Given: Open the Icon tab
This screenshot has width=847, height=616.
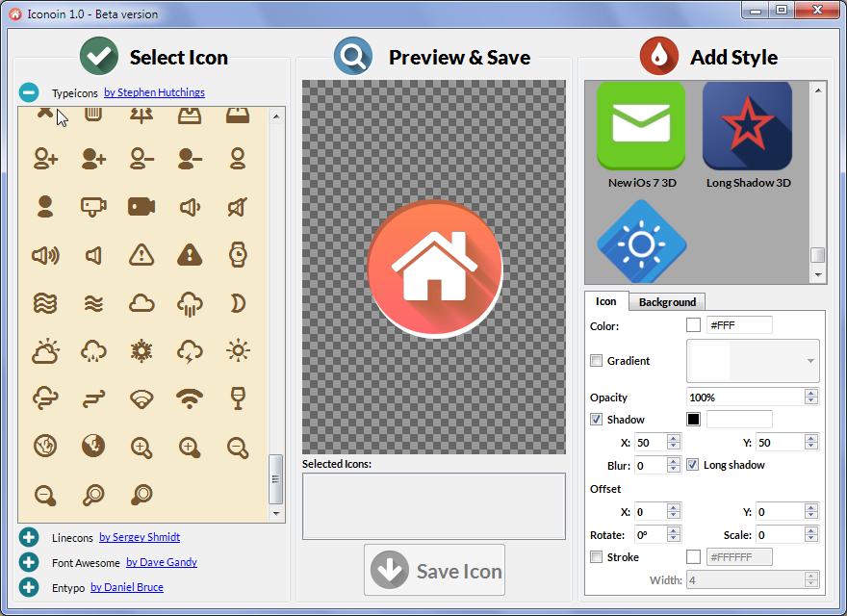Looking at the screenshot, I should (606, 301).
